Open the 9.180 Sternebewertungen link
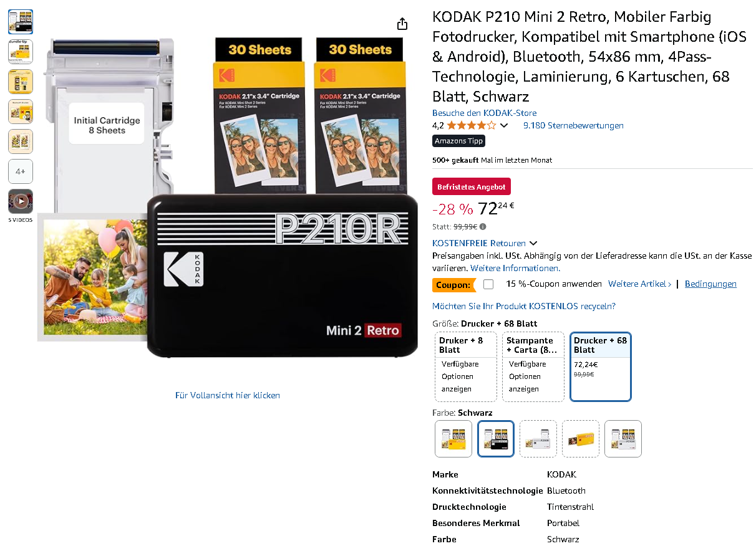Viewport: 756px width, 546px height. 573,125
